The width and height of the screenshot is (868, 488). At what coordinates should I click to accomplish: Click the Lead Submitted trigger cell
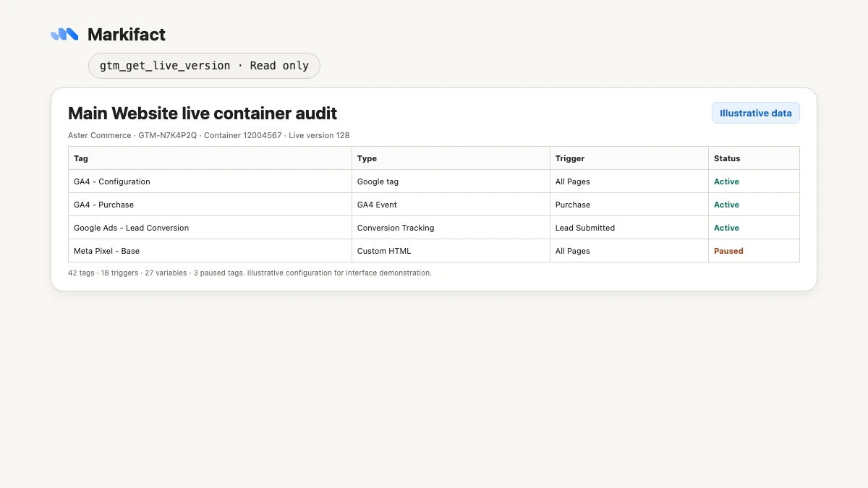[x=629, y=228]
